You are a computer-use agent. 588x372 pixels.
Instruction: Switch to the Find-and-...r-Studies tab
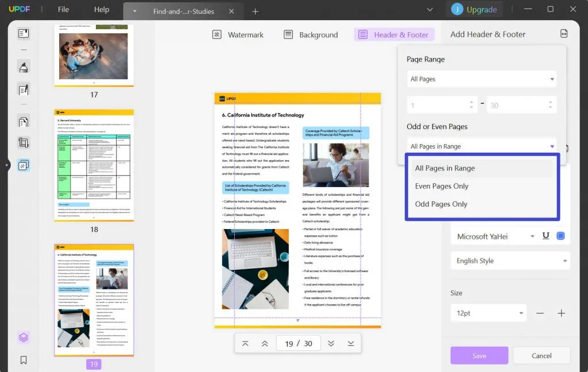(x=183, y=11)
